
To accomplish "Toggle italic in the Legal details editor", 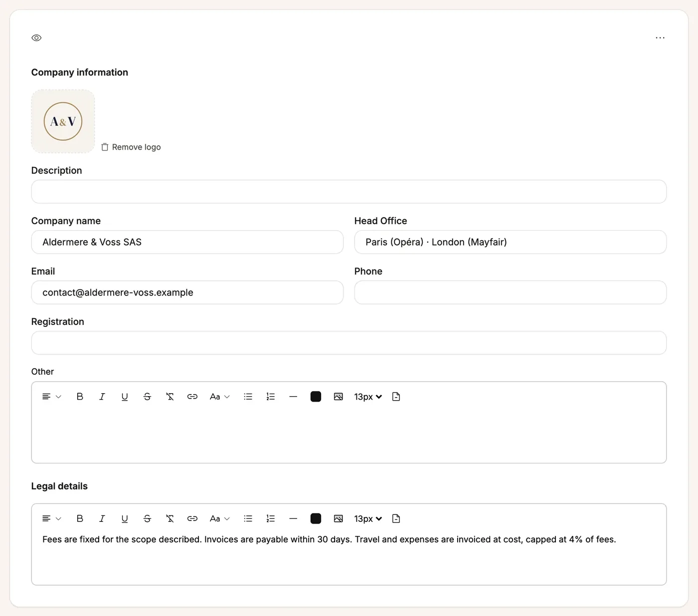I will click(x=102, y=519).
